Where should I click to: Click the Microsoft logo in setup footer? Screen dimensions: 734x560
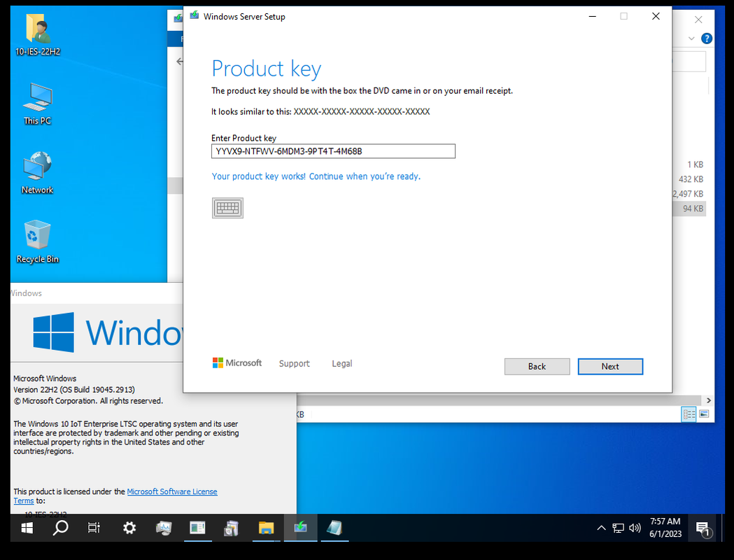pos(237,363)
